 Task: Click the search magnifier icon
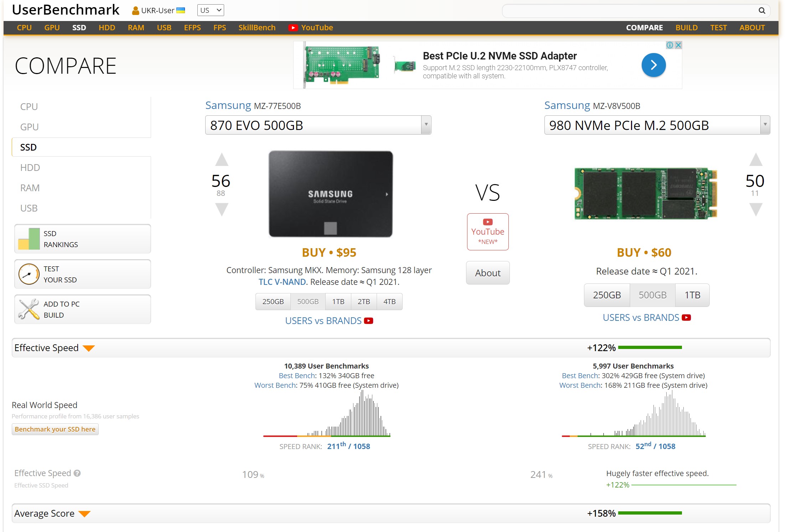click(x=762, y=11)
